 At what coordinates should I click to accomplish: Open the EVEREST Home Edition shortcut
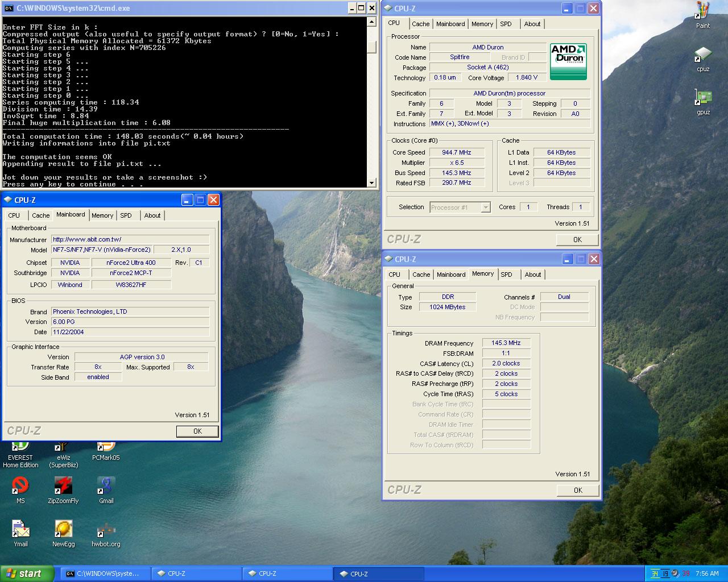tap(20, 455)
